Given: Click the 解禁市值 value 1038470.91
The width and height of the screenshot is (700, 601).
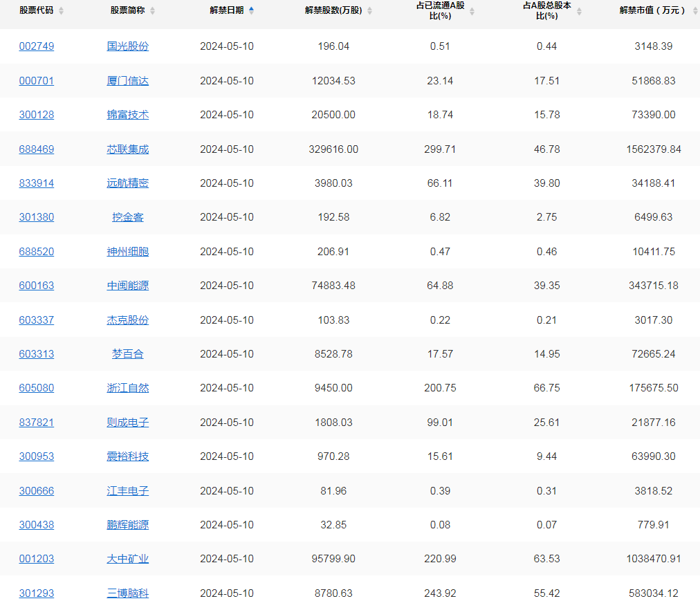Looking at the screenshot, I should [x=654, y=559].
